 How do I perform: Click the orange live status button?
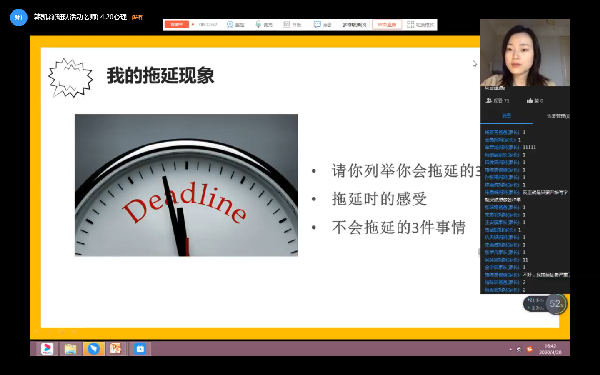pos(176,24)
